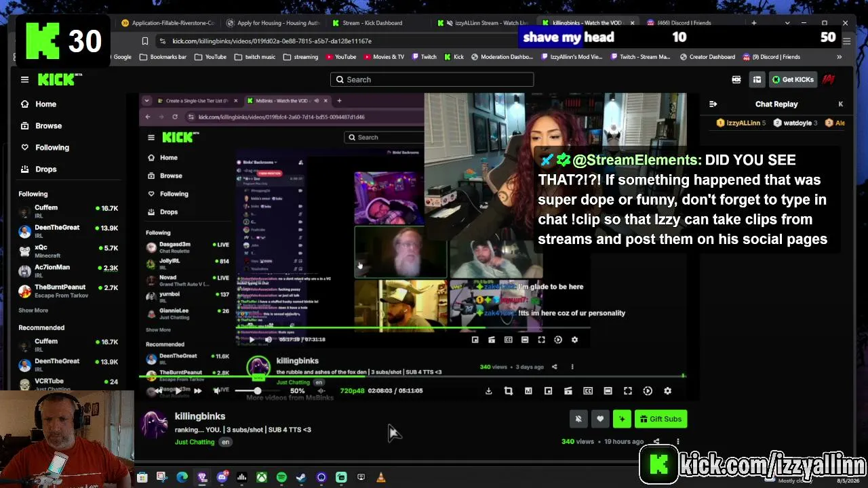Toggle fullscreen on the video player
Viewport: 868px width, 488px height.
coord(628,391)
